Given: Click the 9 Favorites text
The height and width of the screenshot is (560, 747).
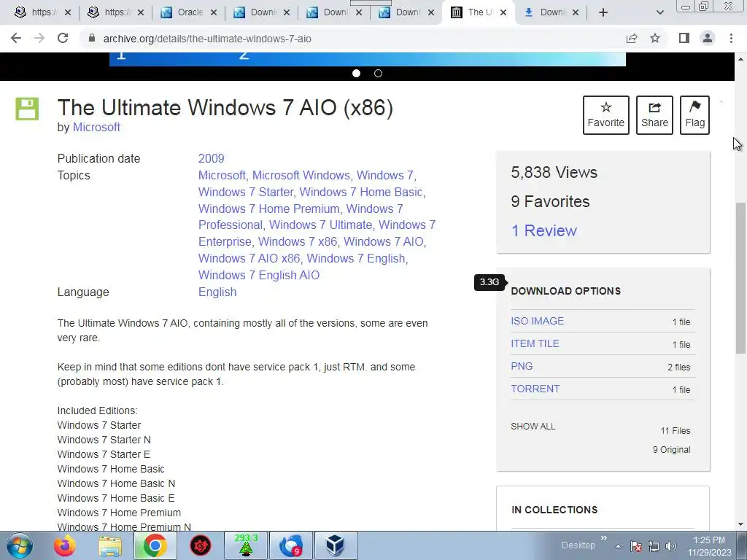Looking at the screenshot, I should (550, 201).
